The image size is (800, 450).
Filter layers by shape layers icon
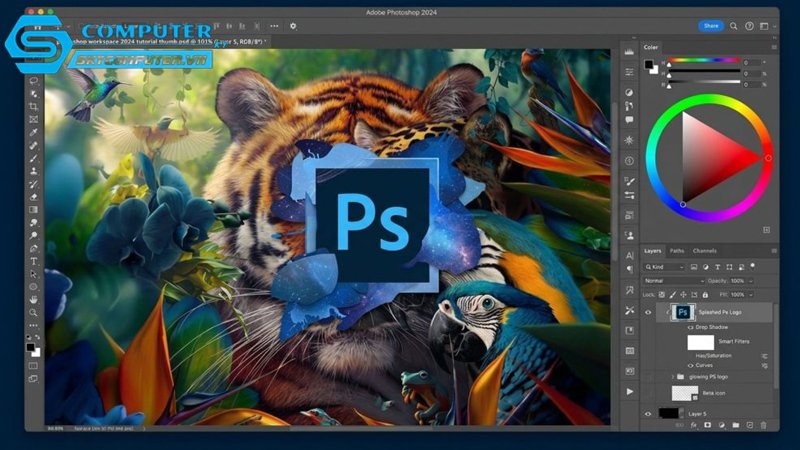point(729,267)
